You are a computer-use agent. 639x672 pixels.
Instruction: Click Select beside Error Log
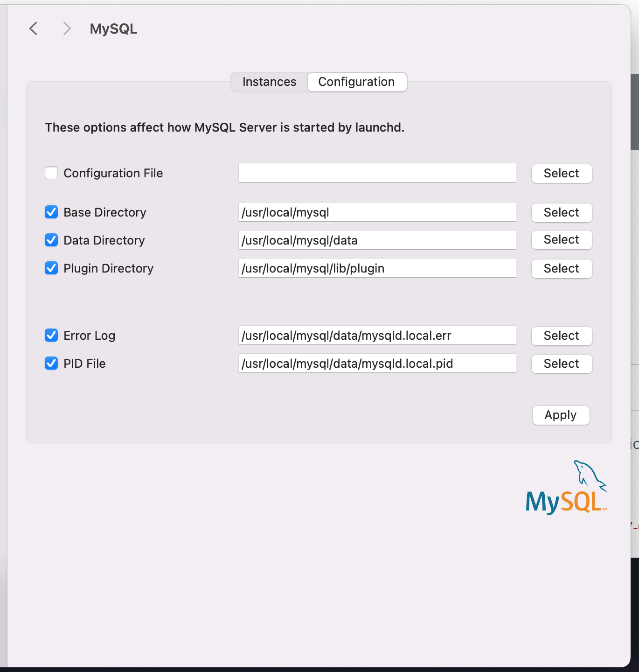562,336
